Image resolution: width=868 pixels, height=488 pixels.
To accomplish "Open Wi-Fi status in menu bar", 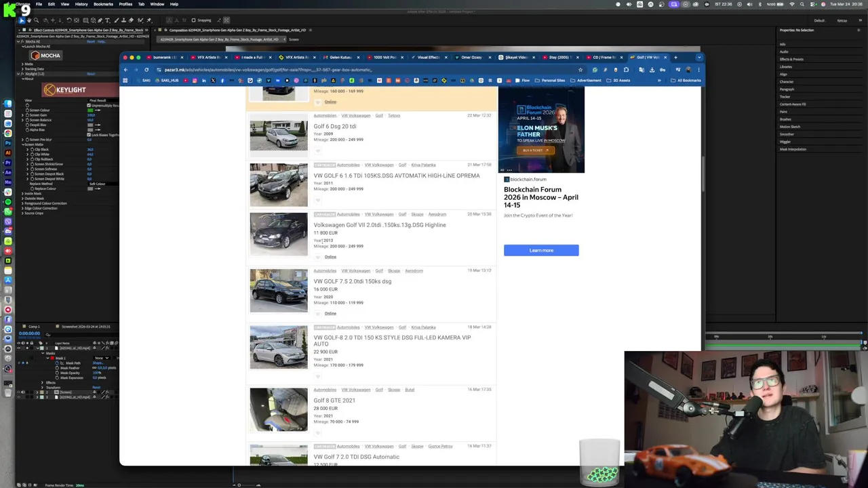I will click(792, 4).
